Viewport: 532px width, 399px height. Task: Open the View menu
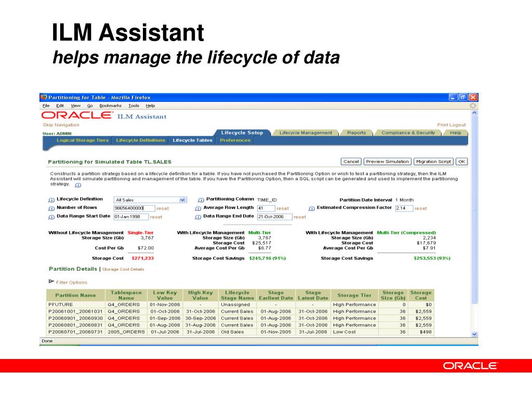[76, 105]
